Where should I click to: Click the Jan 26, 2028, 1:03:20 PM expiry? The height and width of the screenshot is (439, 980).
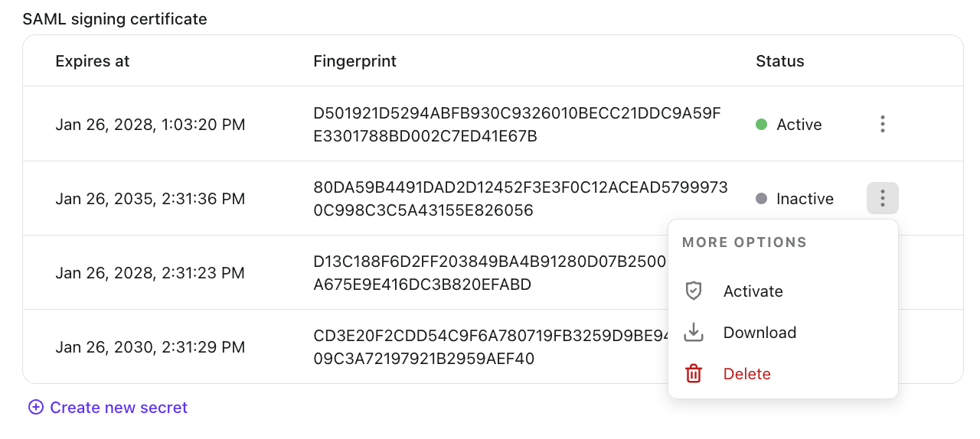click(150, 125)
